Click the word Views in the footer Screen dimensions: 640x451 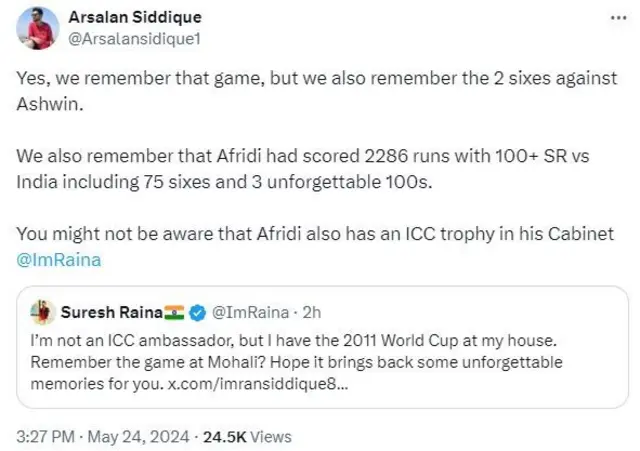(x=271, y=436)
